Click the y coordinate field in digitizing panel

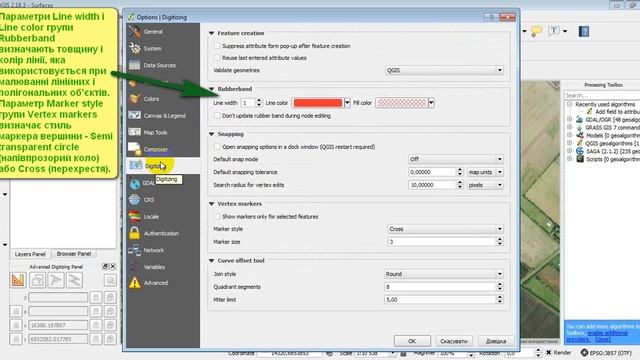click(x=58, y=339)
